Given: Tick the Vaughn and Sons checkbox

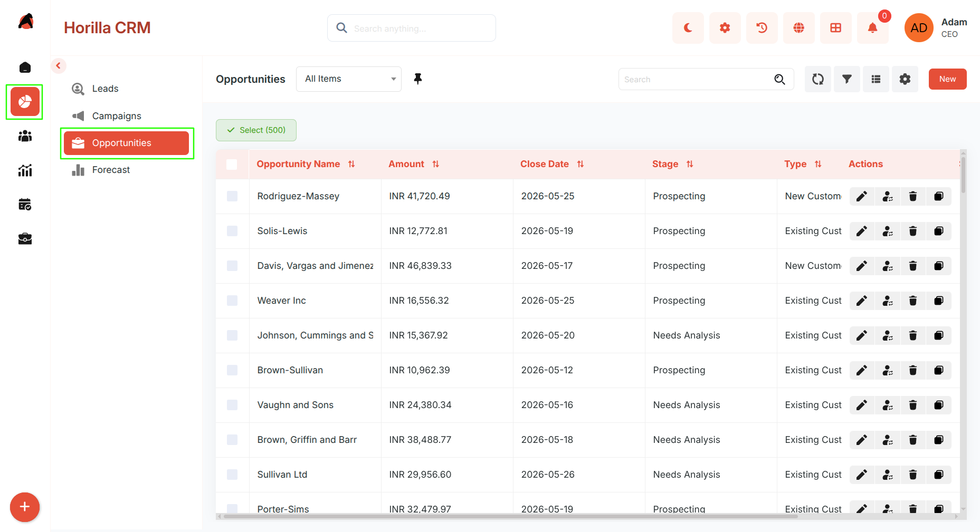Looking at the screenshot, I should 232,405.
